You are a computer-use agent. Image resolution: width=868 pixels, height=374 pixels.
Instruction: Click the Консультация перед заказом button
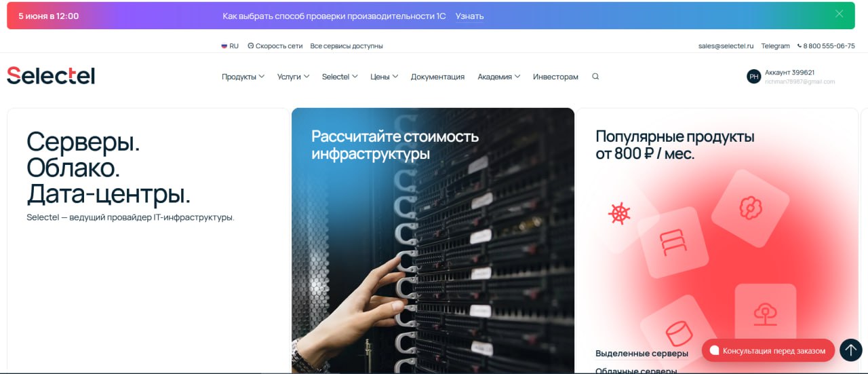pyautogui.click(x=768, y=350)
